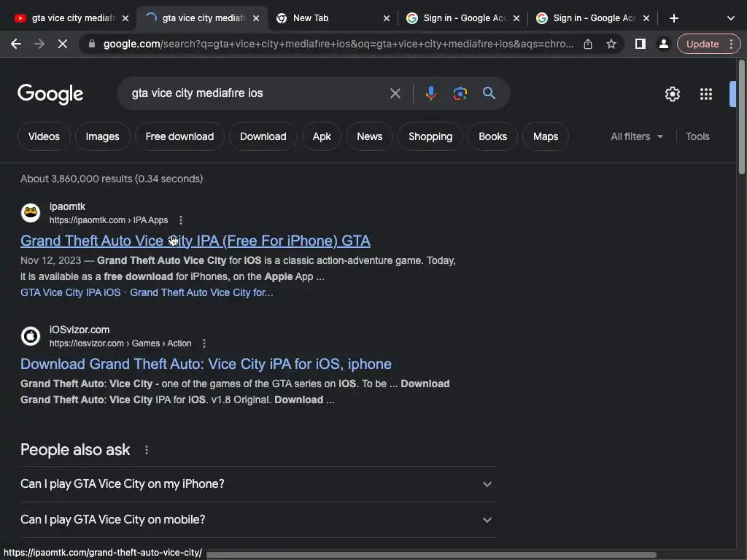
Task: Click the vertical page scrollbar
Action: [741, 117]
